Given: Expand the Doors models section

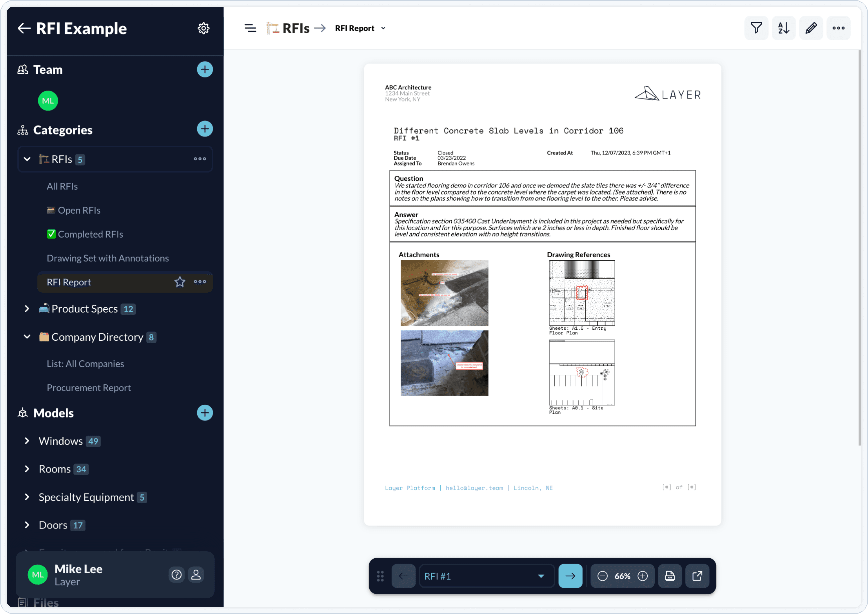Looking at the screenshot, I should (27, 524).
